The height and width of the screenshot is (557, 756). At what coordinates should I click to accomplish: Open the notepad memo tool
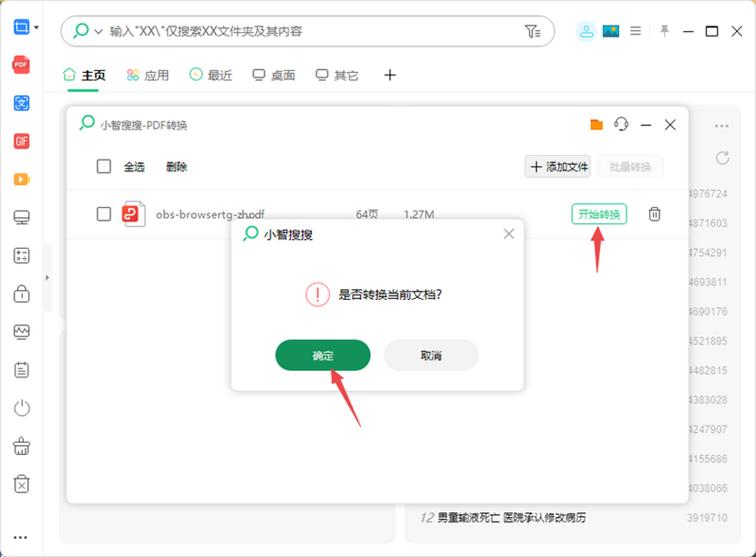tap(22, 370)
